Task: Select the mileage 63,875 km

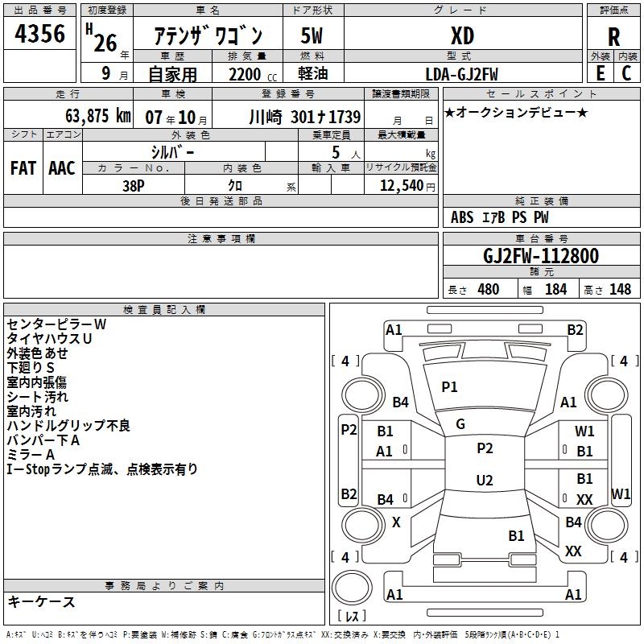Action: click(98, 115)
